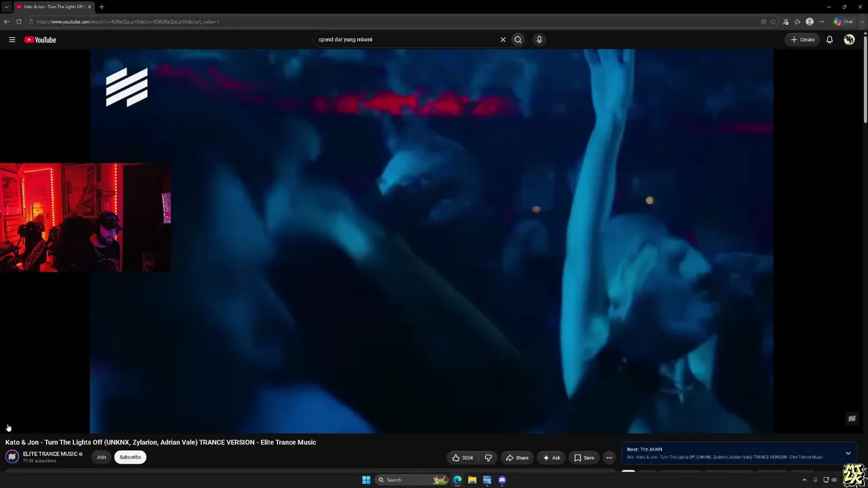868x488 pixels.
Task: Click the browser address bar URL
Action: [127, 22]
